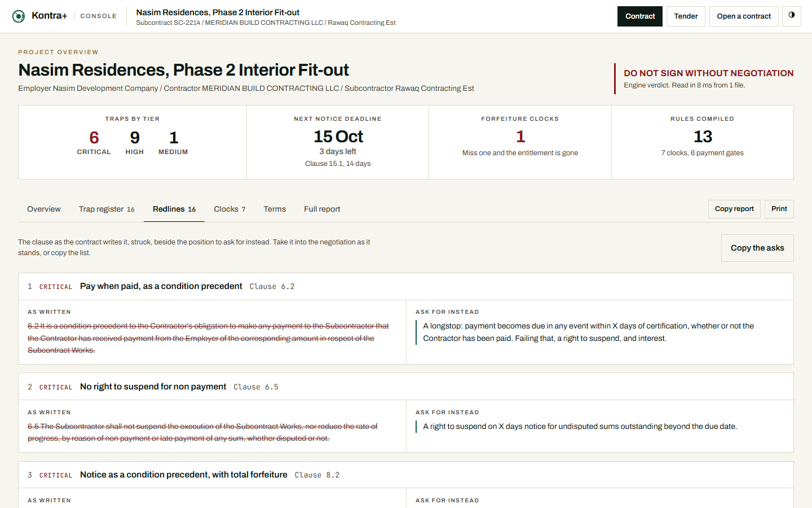Click "7 clocks, 6 payment gates" text
The height and width of the screenshot is (508, 812).
coord(702,153)
